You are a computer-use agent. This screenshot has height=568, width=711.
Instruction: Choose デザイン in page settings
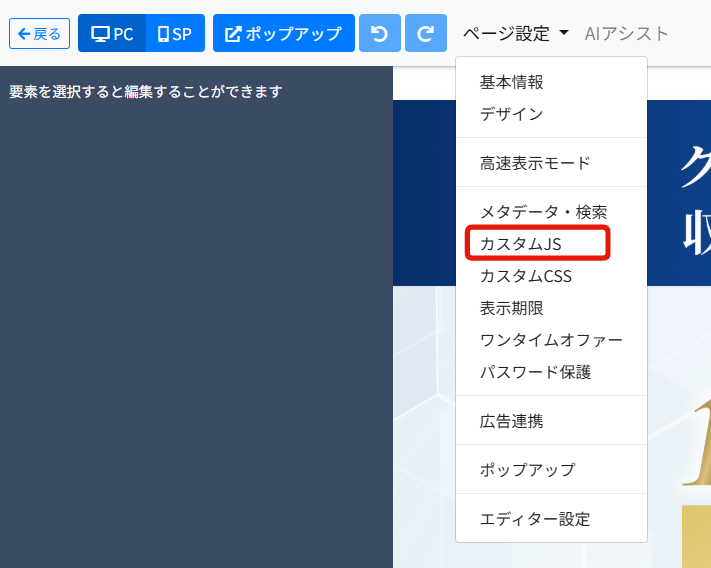click(x=512, y=114)
